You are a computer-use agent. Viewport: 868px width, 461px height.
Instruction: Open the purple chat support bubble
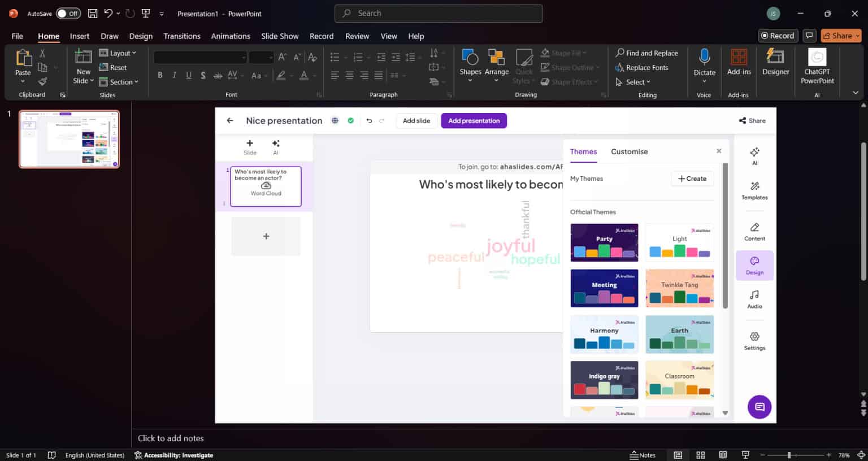759,407
